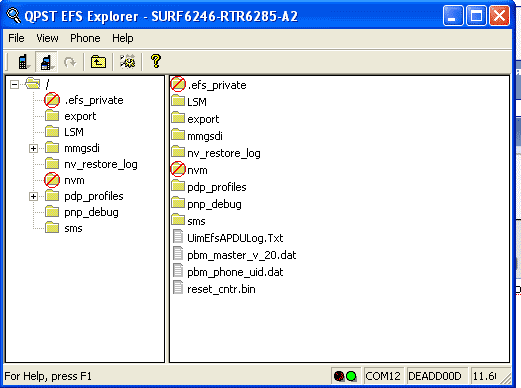Click the magnifier app icon in title bar

coord(14,16)
